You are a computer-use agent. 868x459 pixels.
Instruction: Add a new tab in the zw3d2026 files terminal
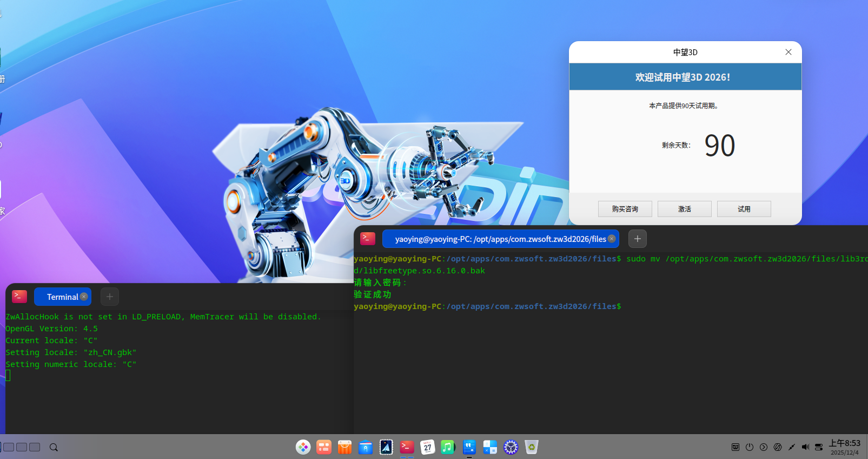638,239
